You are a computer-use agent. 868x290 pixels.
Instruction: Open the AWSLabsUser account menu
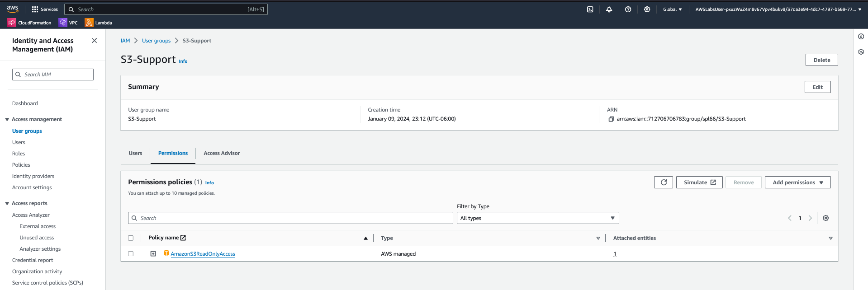pos(778,9)
